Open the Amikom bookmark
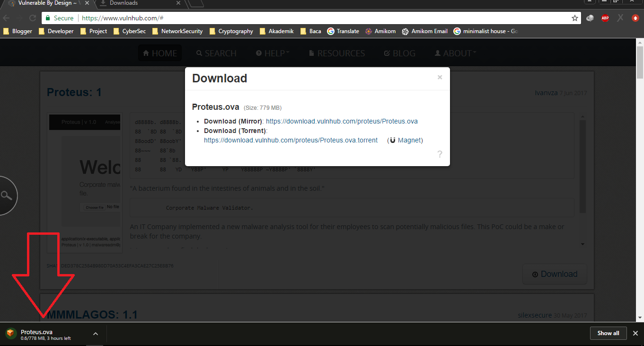This screenshot has width=644, height=346. [x=380, y=31]
